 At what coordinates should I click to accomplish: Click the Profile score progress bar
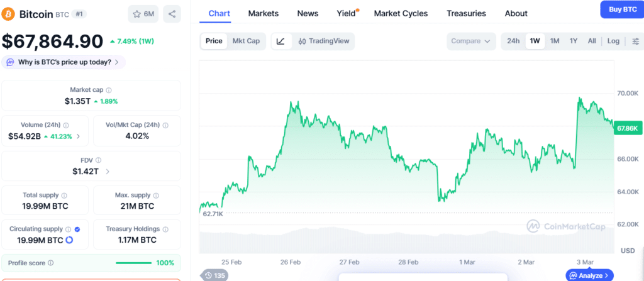pyautogui.click(x=133, y=263)
